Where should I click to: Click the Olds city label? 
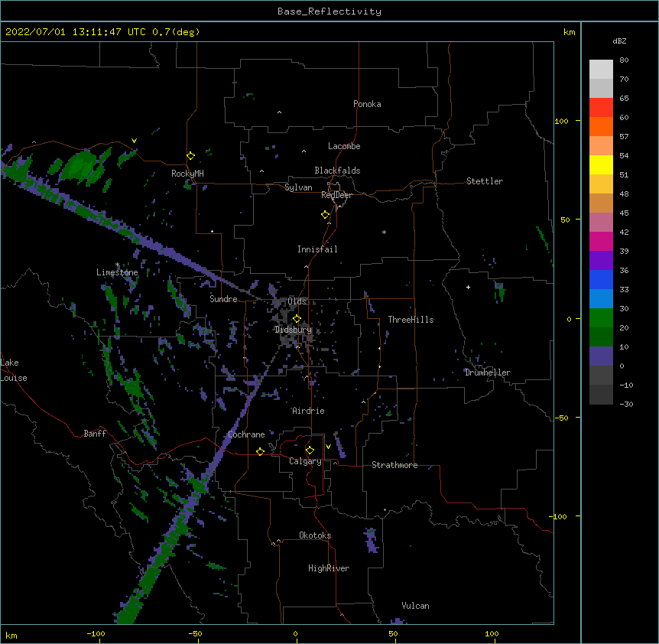coord(297,301)
